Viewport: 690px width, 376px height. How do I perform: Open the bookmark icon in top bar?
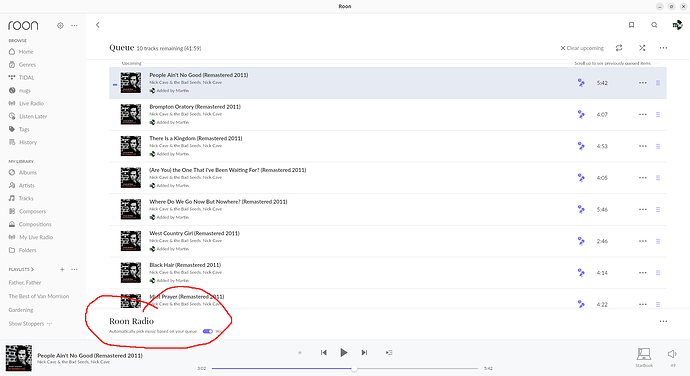click(631, 25)
